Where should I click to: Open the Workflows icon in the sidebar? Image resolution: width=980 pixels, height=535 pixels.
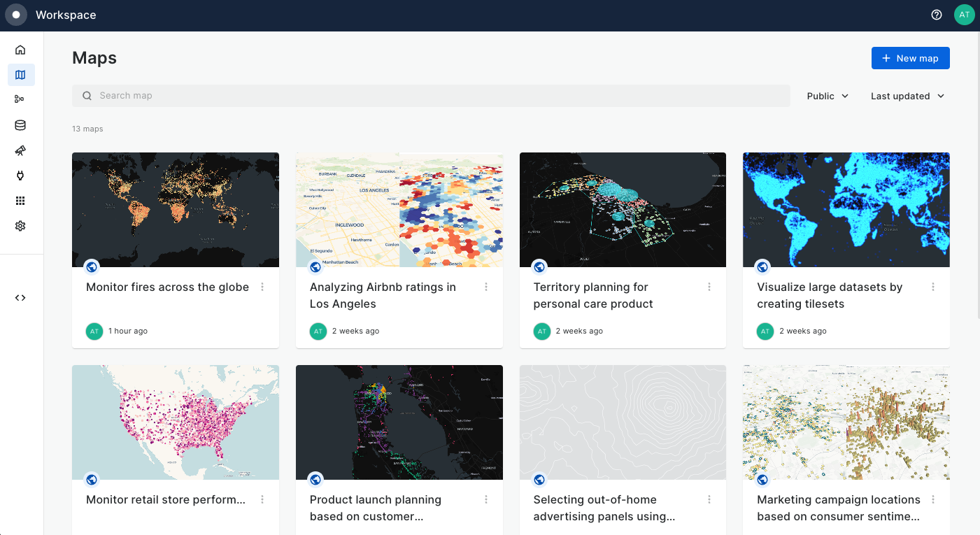(20, 100)
